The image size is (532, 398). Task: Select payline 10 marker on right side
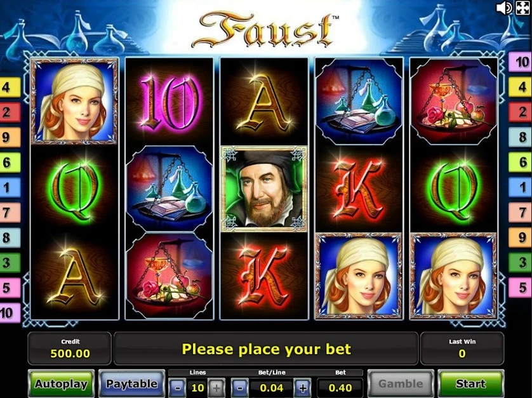pos(521,62)
